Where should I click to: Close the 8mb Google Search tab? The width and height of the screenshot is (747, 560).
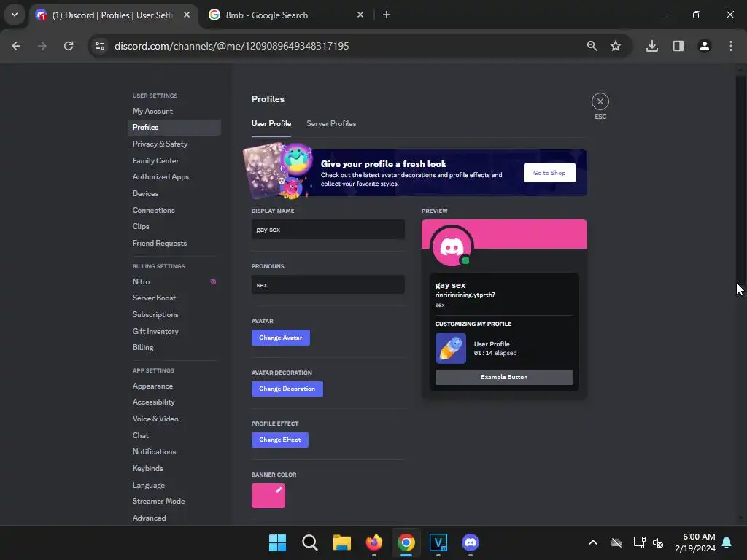click(x=360, y=15)
